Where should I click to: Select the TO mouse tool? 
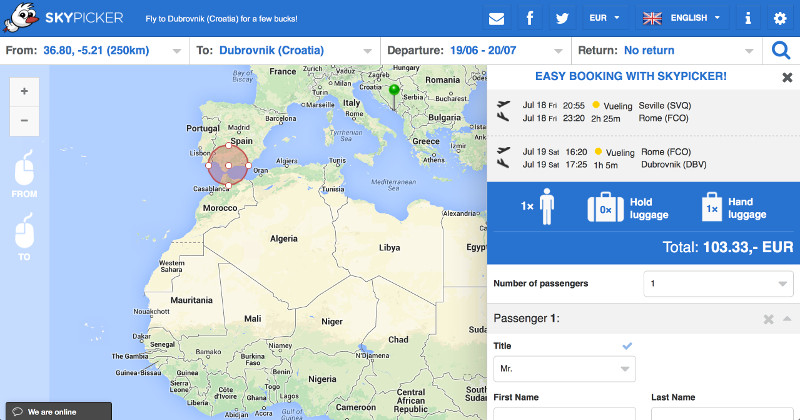point(24,237)
